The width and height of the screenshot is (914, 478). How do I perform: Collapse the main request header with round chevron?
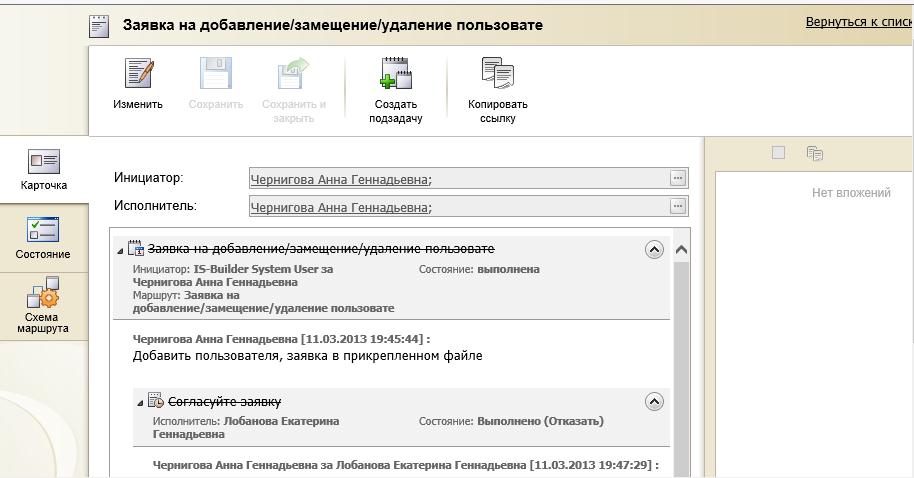pos(654,250)
